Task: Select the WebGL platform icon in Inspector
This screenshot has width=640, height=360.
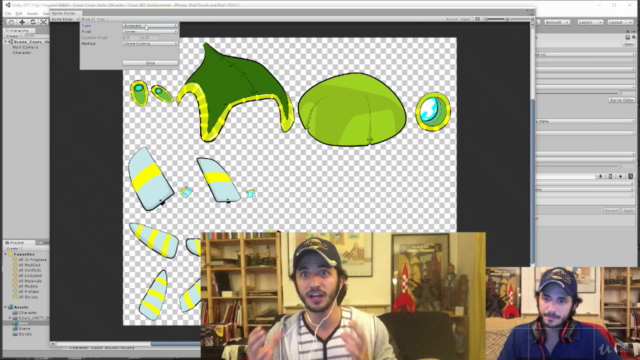Action: tap(630, 176)
